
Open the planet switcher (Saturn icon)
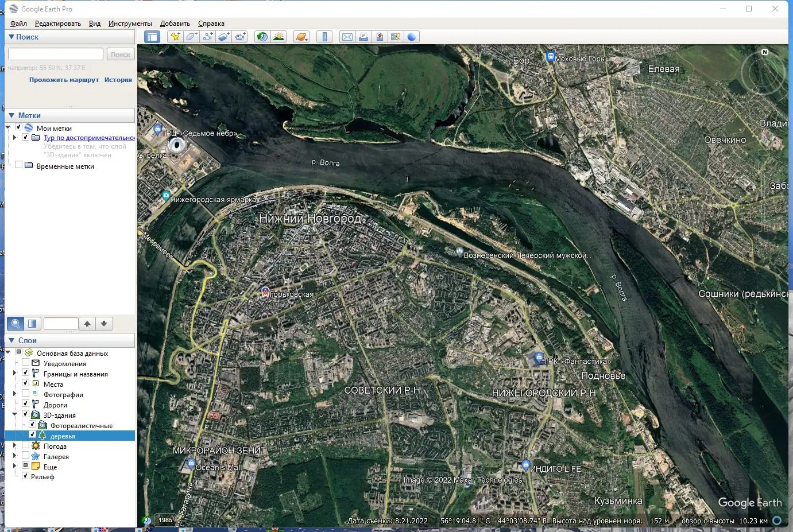[301, 37]
